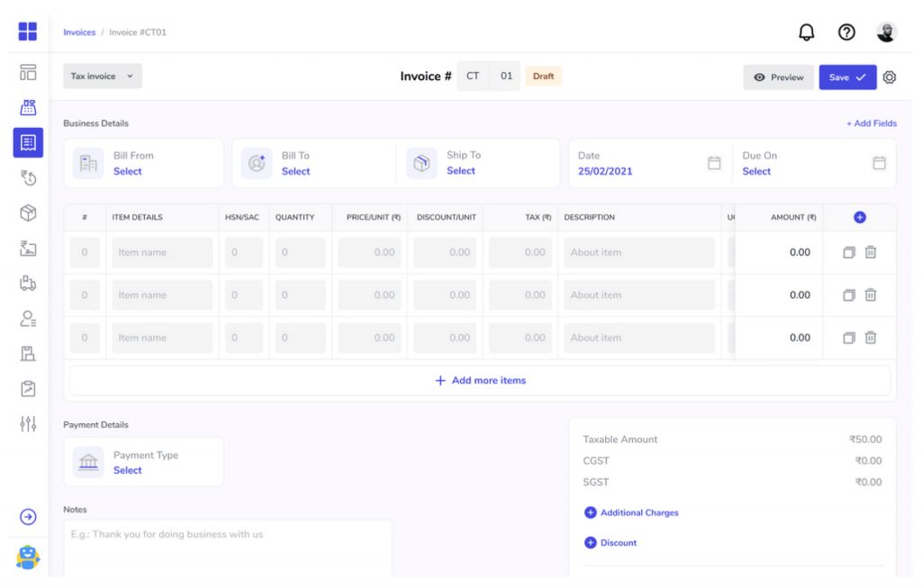
Task: Click third row quantity field
Action: pyautogui.click(x=300, y=338)
